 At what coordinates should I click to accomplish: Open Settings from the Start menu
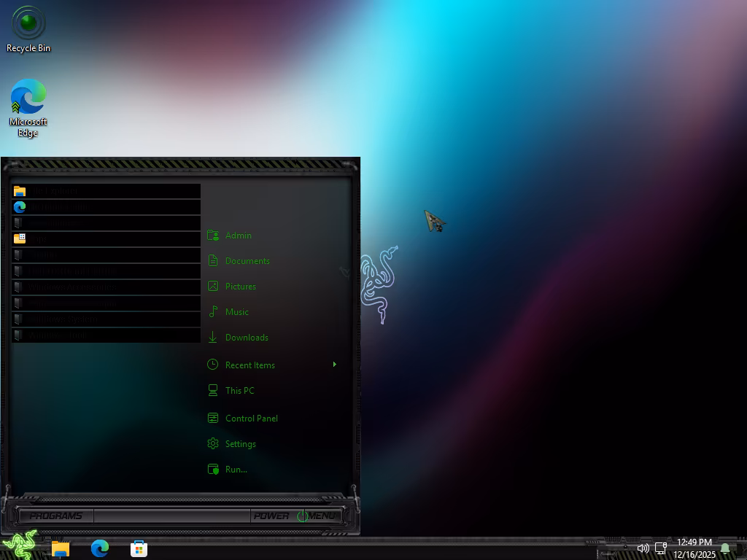click(x=240, y=444)
